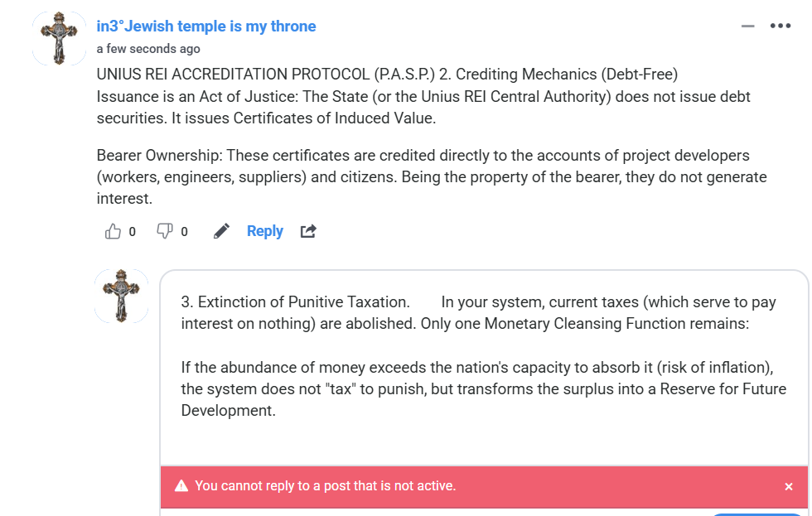Click Reply under the comment
Image resolution: width=812 pixels, height=516 pixels.
[265, 232]
